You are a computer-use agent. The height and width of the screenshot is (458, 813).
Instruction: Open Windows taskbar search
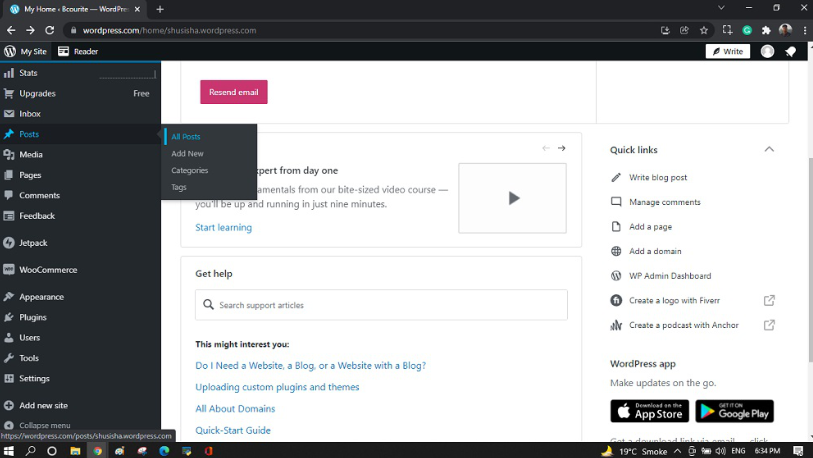coord(31,451)
